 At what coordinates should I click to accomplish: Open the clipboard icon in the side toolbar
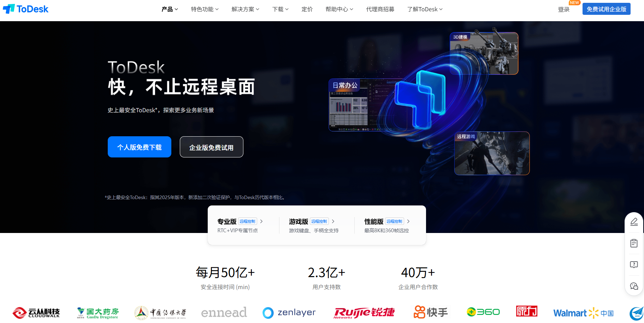click(634, 243)
